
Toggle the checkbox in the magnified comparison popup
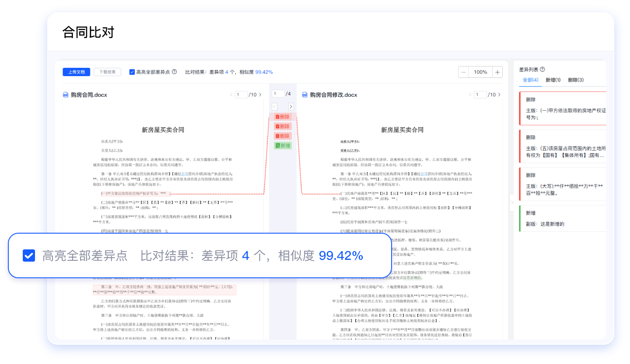[x=28, y=256]
